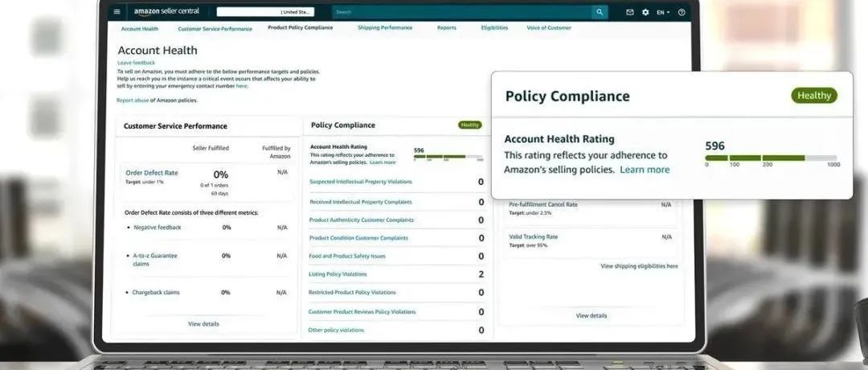Click the Fulfilled by Amazon column header
This screenshot has width=868, height=370.
[276, 152]
